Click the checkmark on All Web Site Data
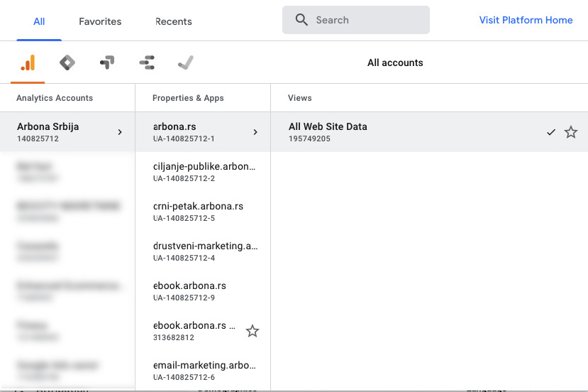 coord(551,132)
